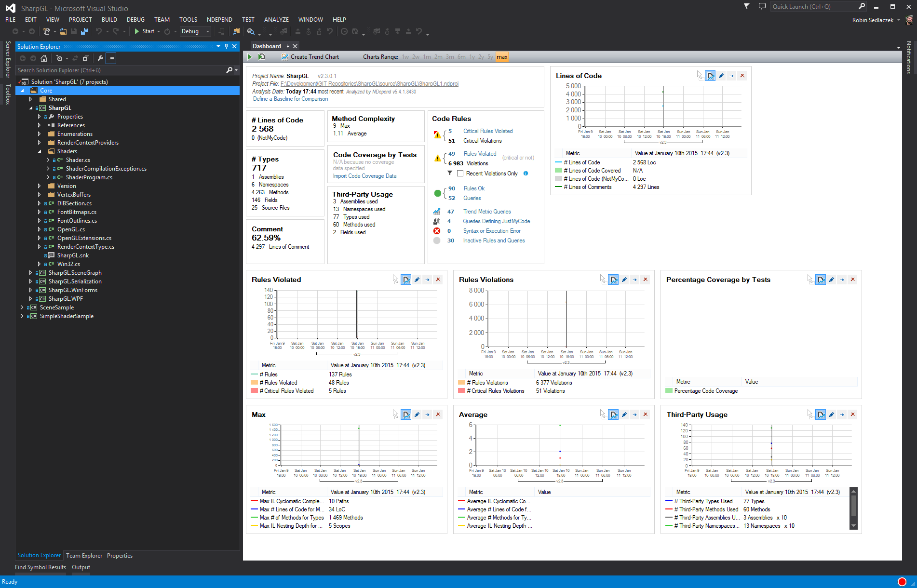Select the max charts range
Viewport: 917px width, 588px height.
point(502,57)
